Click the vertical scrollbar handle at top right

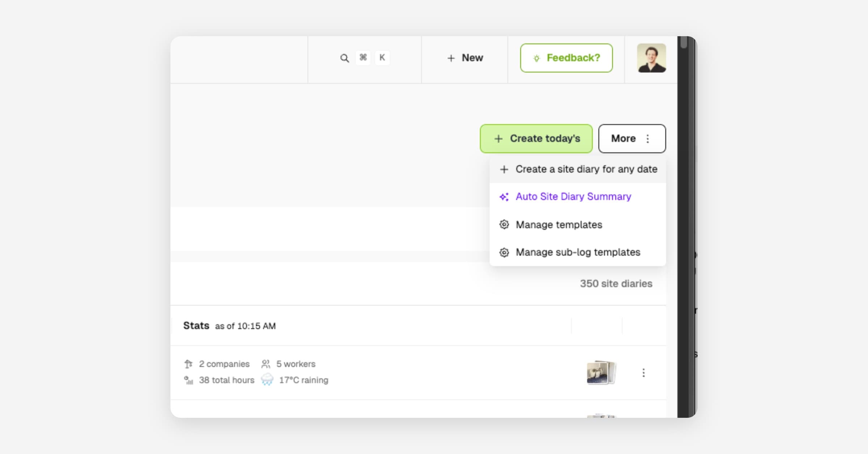[x=684, y=42]
